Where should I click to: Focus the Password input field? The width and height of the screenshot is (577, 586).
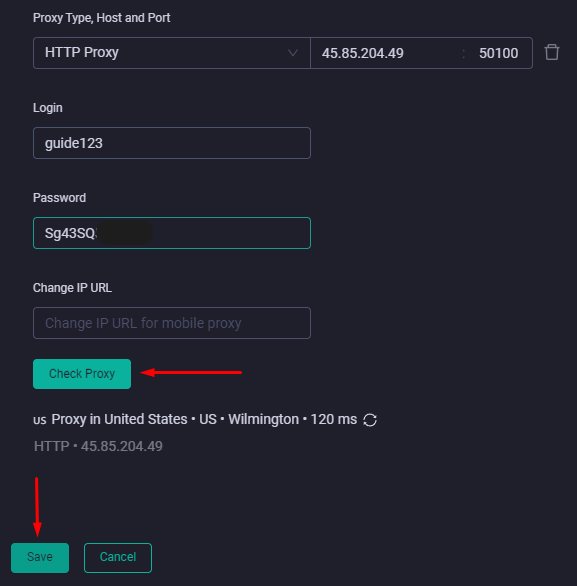(172, 233)
